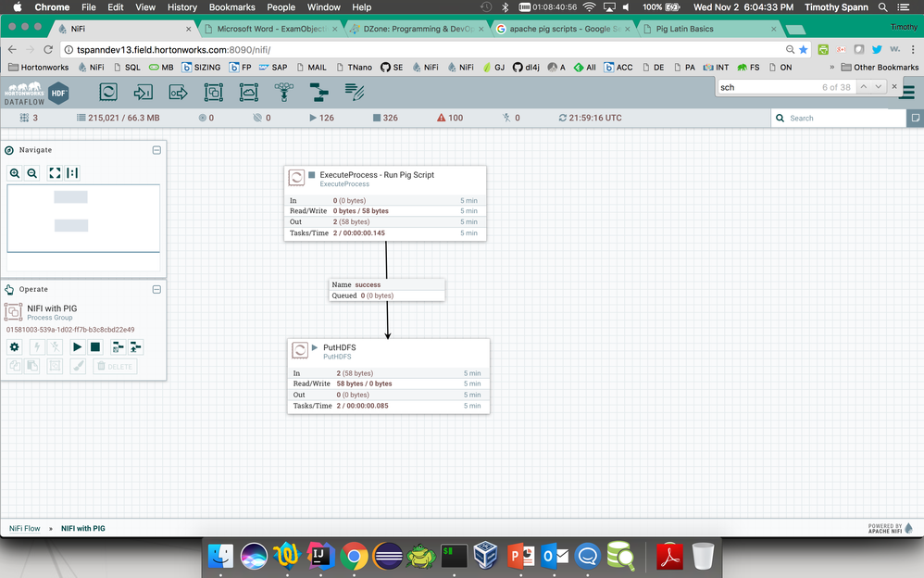The width and height of the screenshot is (924, 578).
Task: Click the bookmark star in address bar
Action: 804,49
